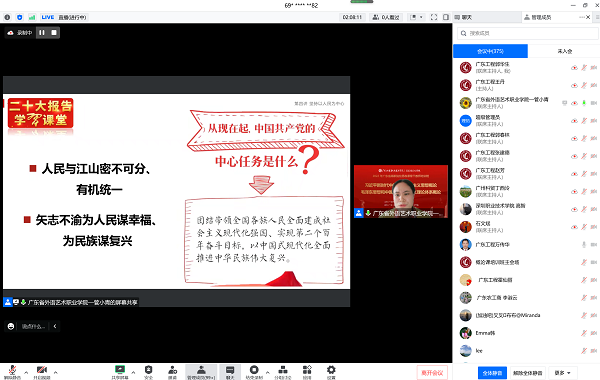The width and height of the screenshot is (600, 380).
Task: Click Unmute All (解除全体静音) button
Action: [x=528, y=373]
